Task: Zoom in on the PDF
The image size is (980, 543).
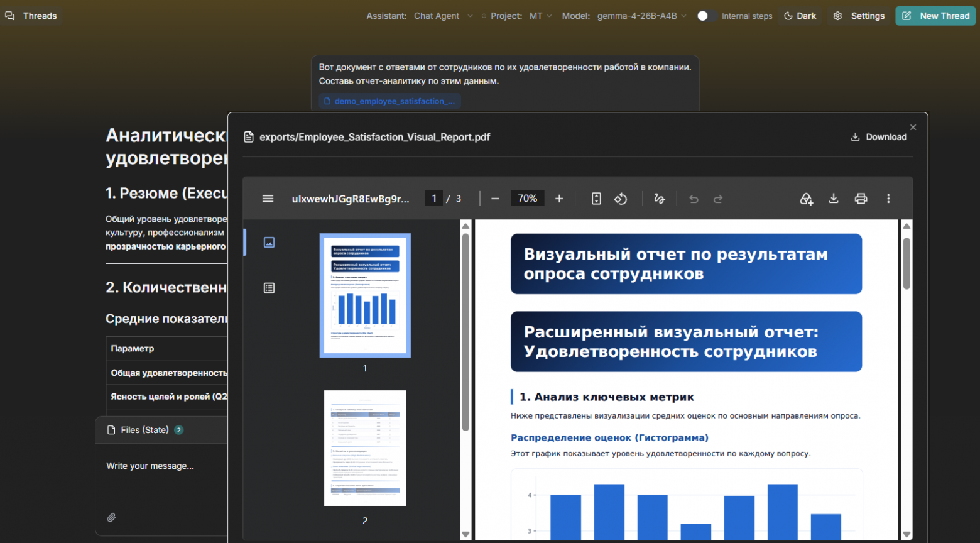Action: click(559, 199)
